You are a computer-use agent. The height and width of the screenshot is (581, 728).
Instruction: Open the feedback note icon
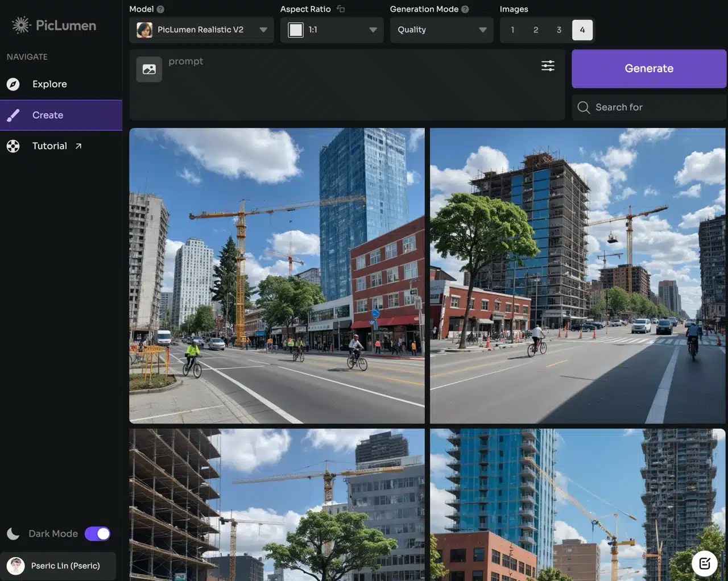(x=704, y=563)
